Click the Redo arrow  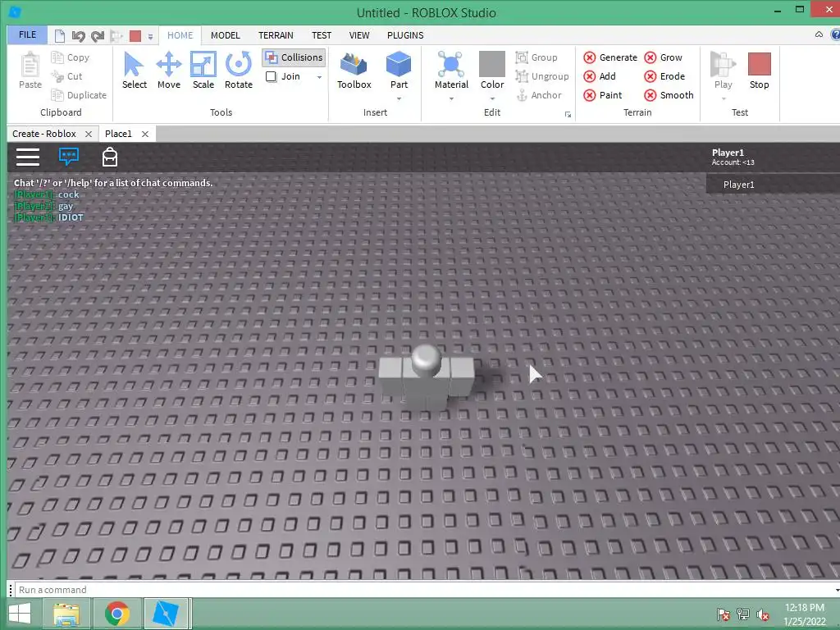(x=98, y=36)
